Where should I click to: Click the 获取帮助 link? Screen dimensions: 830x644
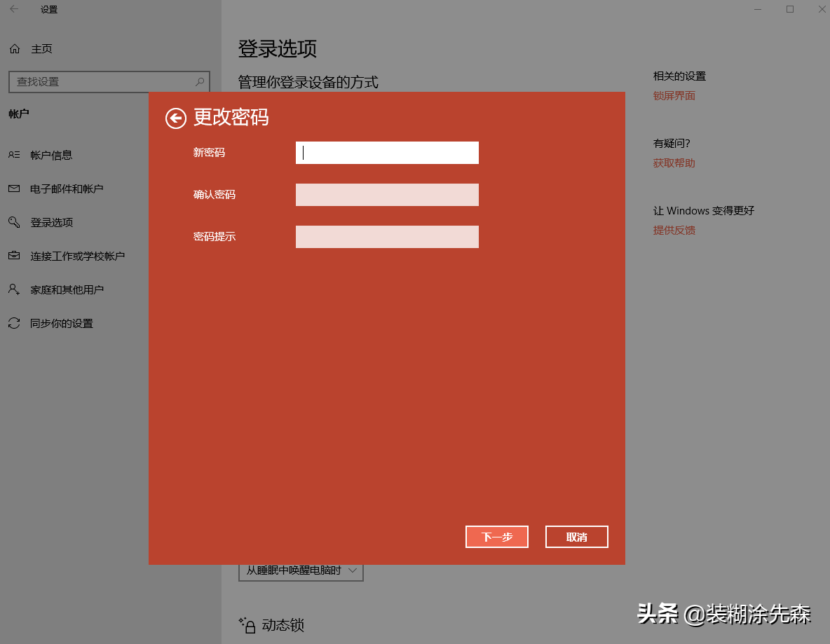tap(674, 163)
